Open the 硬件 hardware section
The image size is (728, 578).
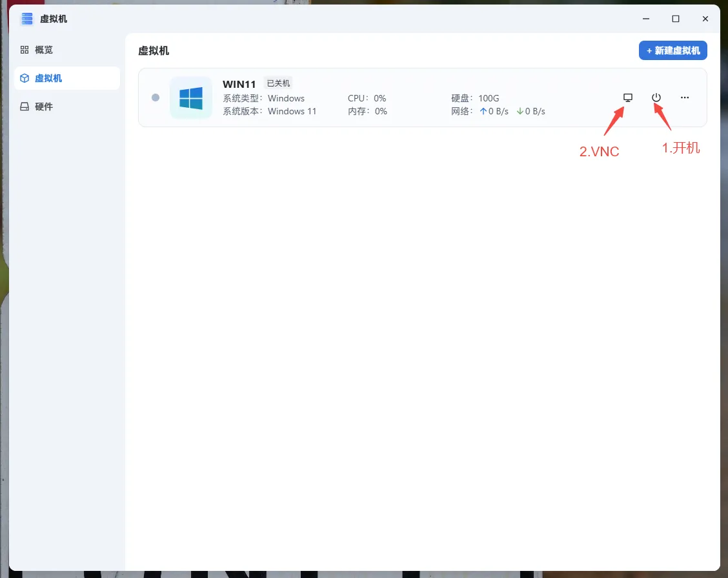(x=44, y=107)
